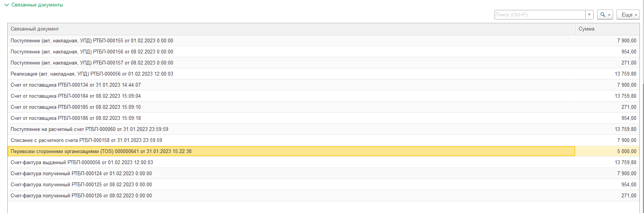Viewport: 644px width, 213px height.
Task: Select Поступление РТБП-000155 от 01.02.2023 row
Action: pyautogui.click(x=323, y=40)
